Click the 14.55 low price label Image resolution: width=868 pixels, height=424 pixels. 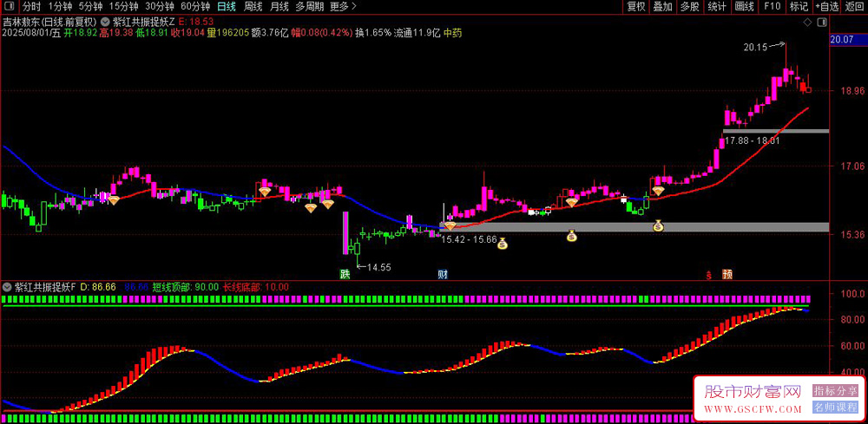pyautogui.click(x=379, y=268)
